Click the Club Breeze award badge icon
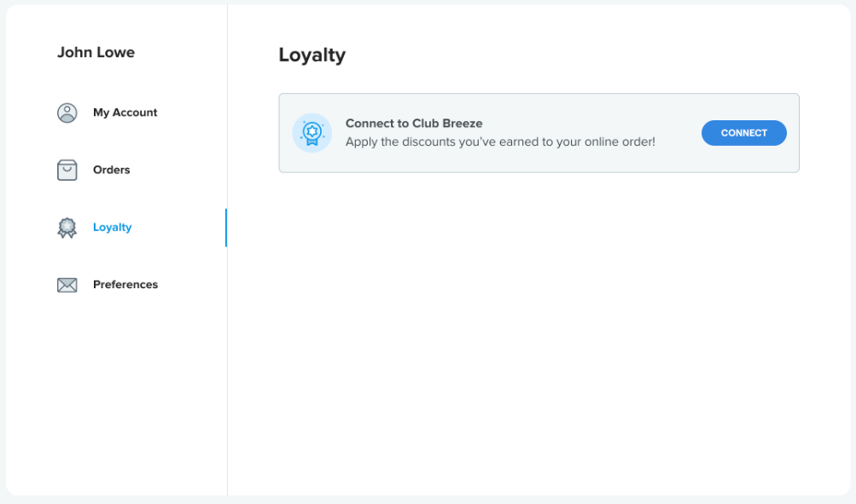Screen dimensions: 856x504 pyautogui.click(x=312, y=133)
